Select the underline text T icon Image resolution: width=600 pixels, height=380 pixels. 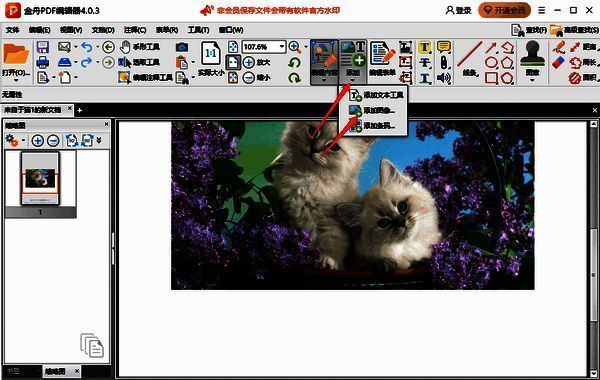425,78
